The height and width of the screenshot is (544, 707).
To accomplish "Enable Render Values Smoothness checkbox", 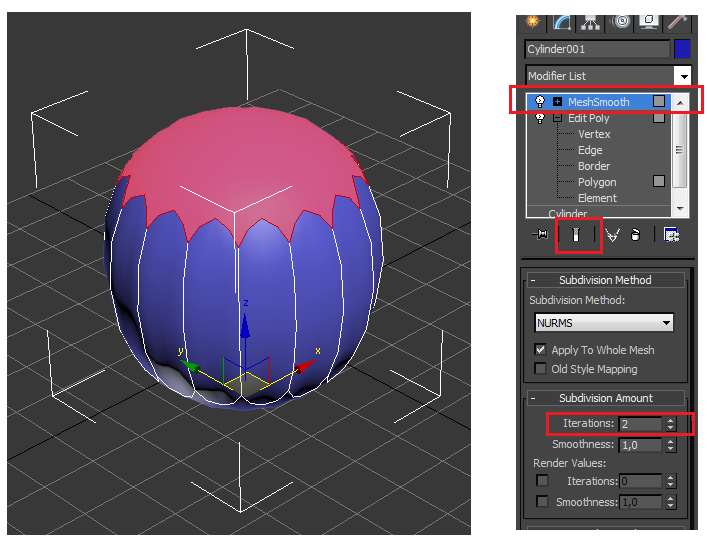I will click(542, 501).
